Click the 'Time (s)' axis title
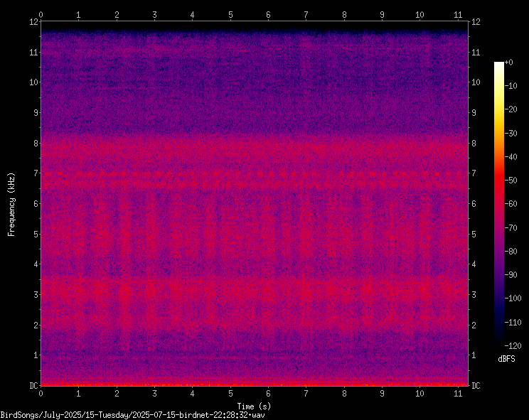Image resolution: width=529 pixels, height=420 pixels. tap(254, 406)
